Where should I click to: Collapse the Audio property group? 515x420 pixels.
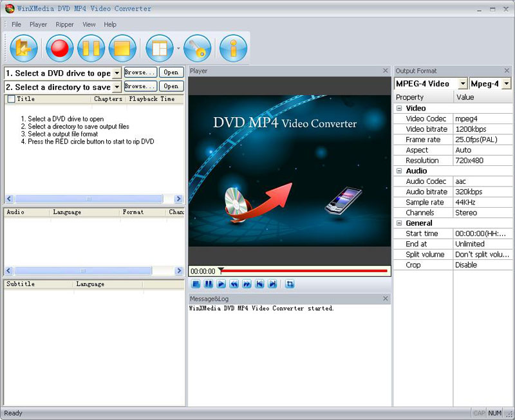pos(399,171)
